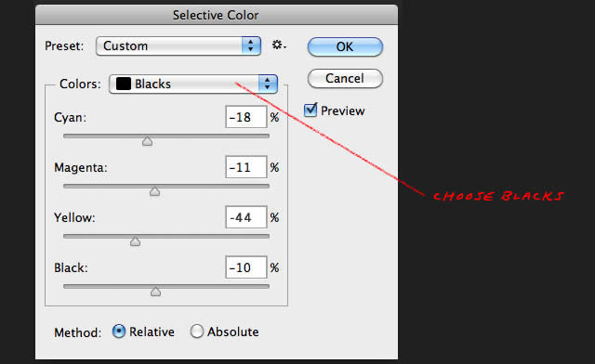Open the preset options gear menu
The width and height of the screenshot is (595, 364).
[279, 45]
